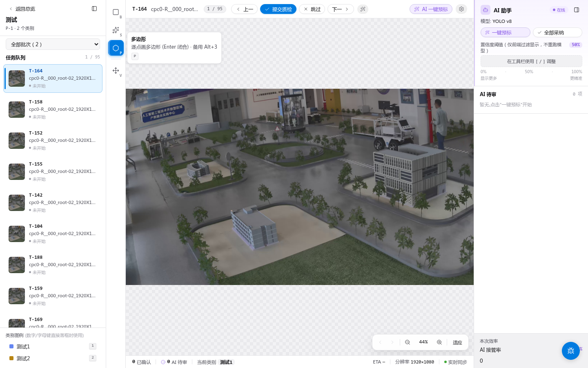Open task T-158 in the queue
The width and height of the screenshot is (588, 368).
click(x=53, y=110)
